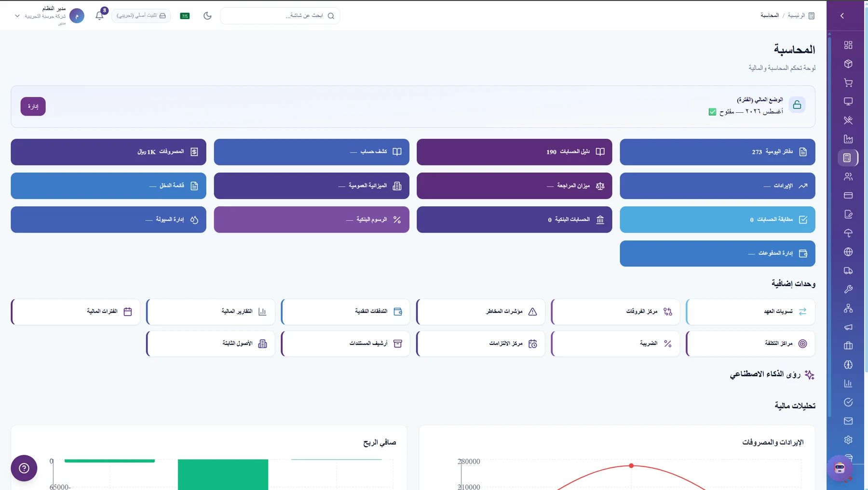Viewport: 868px width, 490px height.
Task: Select the monitor screen icon in the sidebar
Action: [x=848, y=101]
